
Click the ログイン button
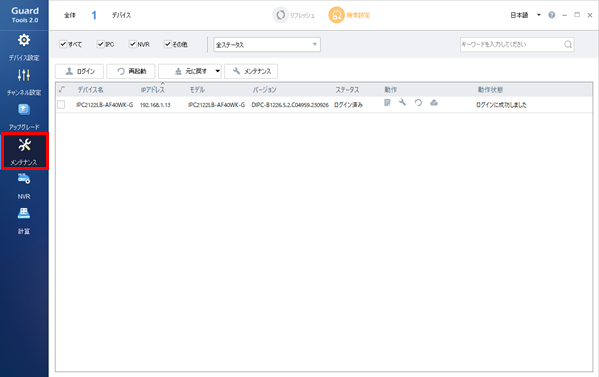tap(79, 71)
